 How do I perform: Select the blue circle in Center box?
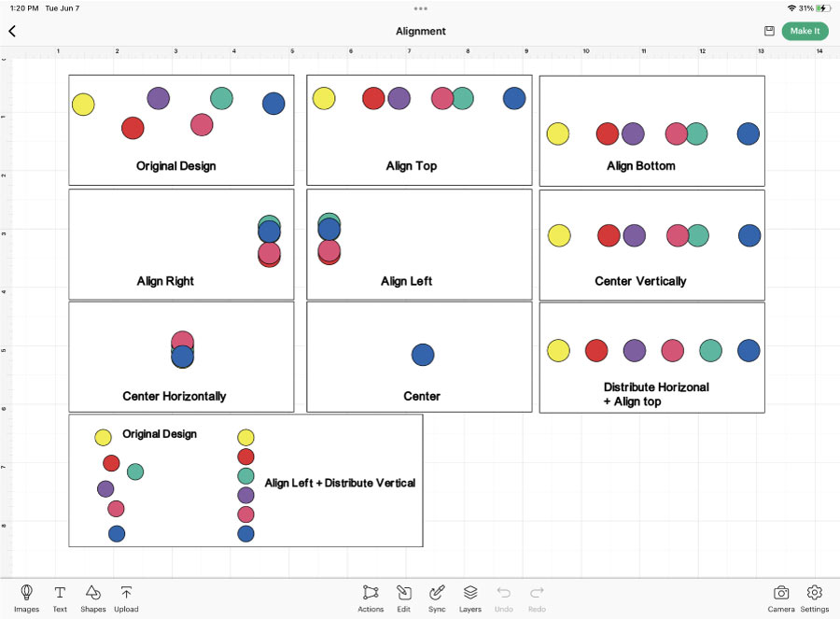(x=423, y=355)
